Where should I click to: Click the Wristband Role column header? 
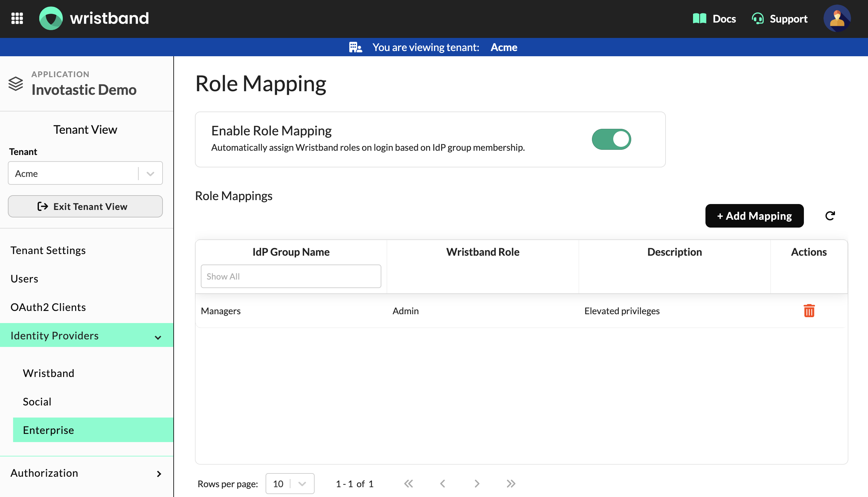click(x=483, y=252)
